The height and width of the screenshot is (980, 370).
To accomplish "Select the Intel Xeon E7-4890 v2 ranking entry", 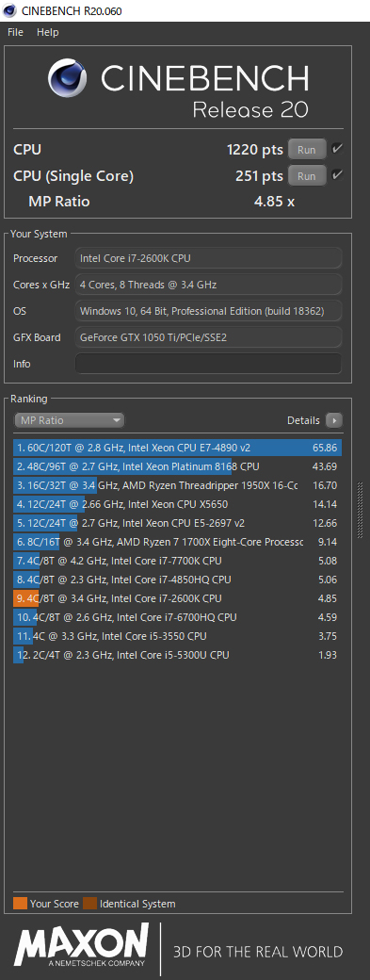I will pyautogui.click(x=177, y=448).
